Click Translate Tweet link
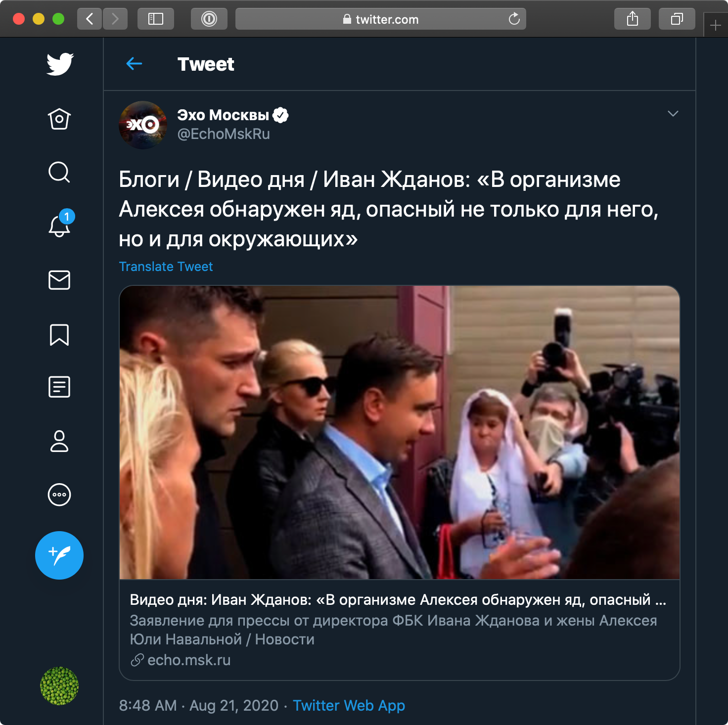Viewport: 728px width, 725px height. click(x=166, y=267)
